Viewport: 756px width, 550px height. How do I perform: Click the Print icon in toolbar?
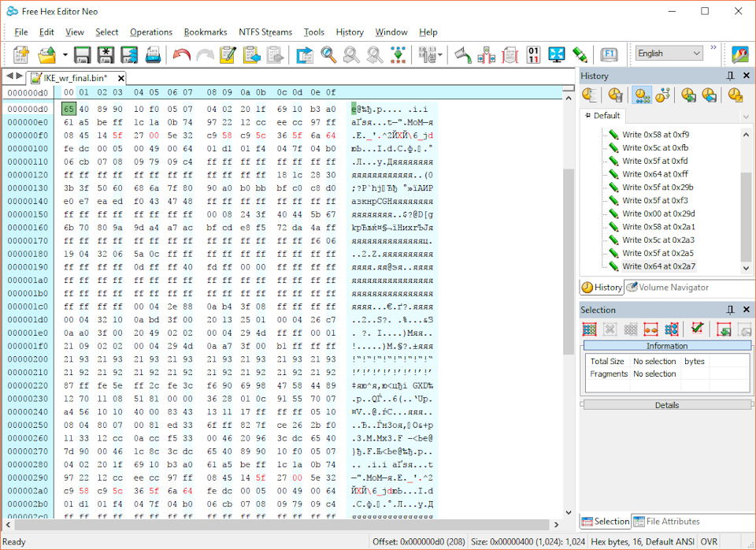coord(154,54)
